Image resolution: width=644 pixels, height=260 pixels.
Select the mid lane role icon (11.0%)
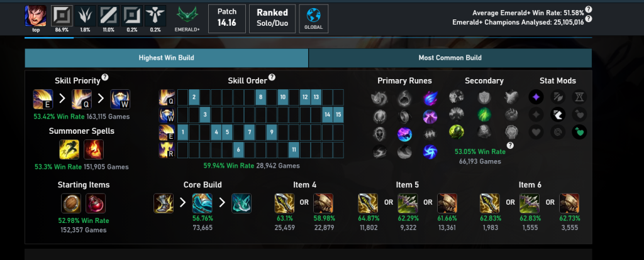pyautogui.click(x=109, y=16)
